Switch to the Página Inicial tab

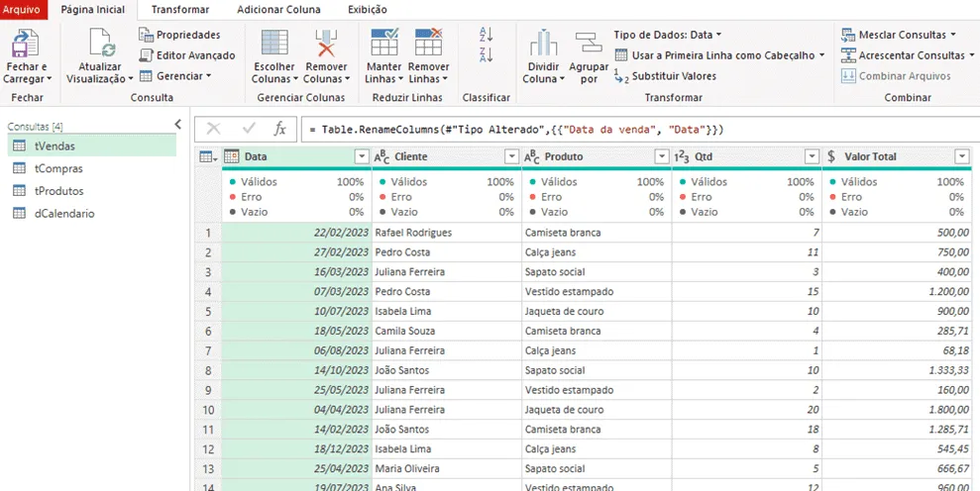92,9
